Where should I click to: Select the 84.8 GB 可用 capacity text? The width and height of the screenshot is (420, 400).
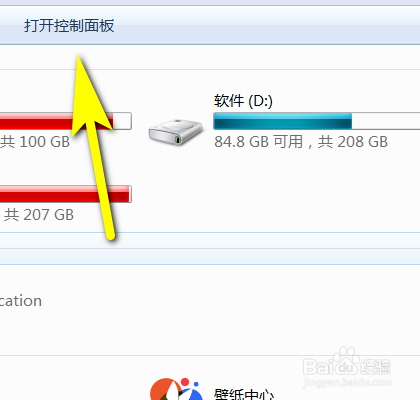(259, 142)
